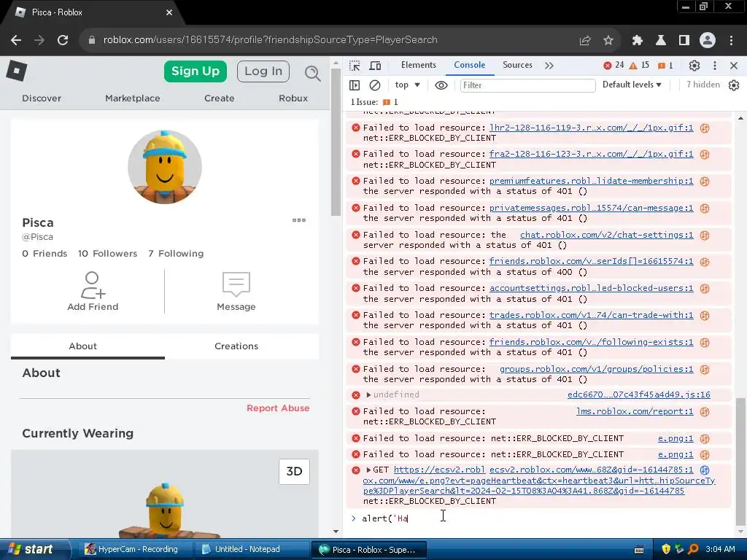Open the Roblox search magnifier
The width and height of the screenshot is (747, 560).
tap(312, 73)
